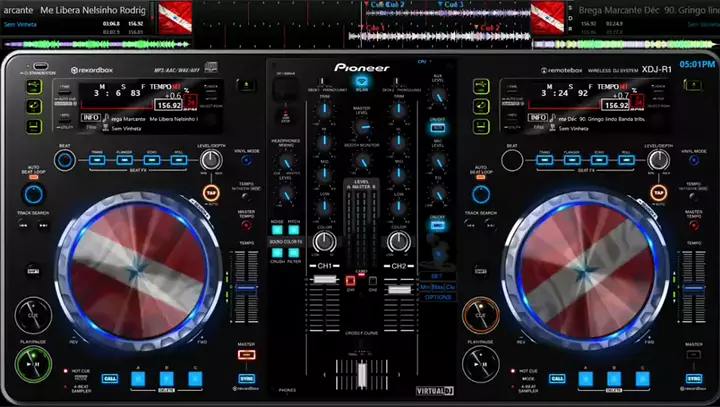720x407 pixels.
Task: Click the Max window button
Action: [437, 287]
